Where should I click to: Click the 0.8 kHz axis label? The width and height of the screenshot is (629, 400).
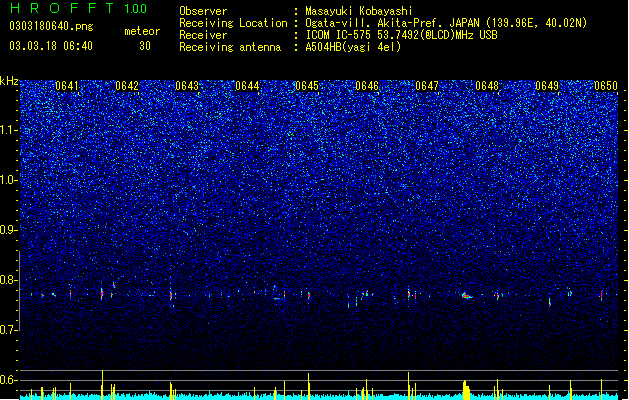(9, 280)
